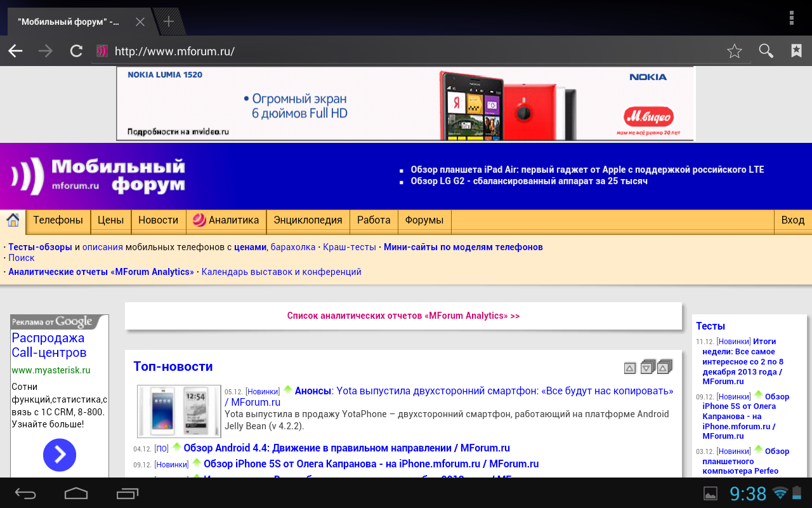The image size is (812, 508).
Task: Open the Тесты-обзоры link
Action: (x=40, y=247)
